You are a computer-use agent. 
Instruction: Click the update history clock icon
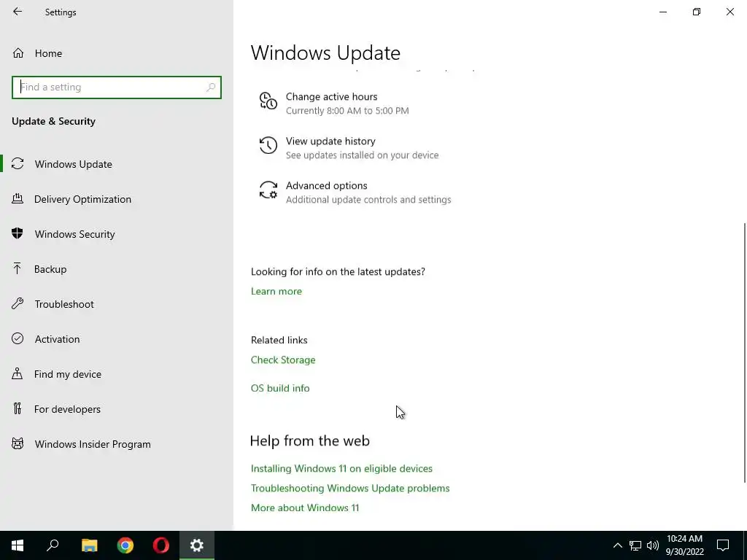[268, 145]
